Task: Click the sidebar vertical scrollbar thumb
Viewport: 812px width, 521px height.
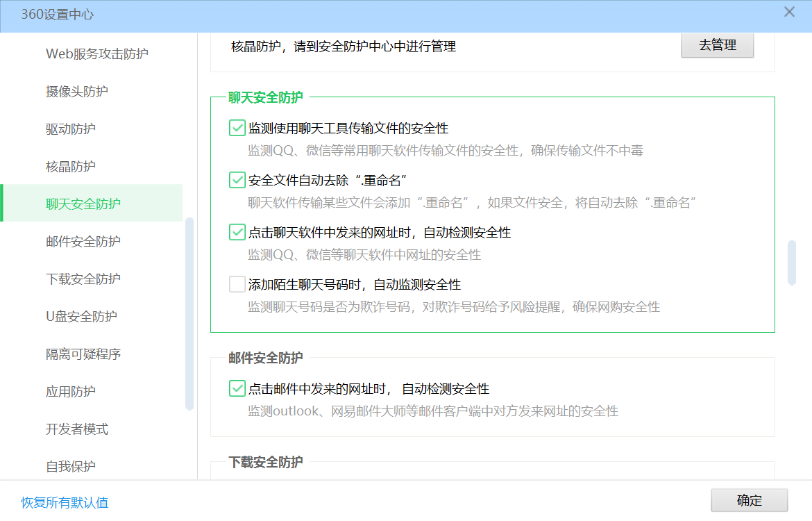Action: pos(189,314)
